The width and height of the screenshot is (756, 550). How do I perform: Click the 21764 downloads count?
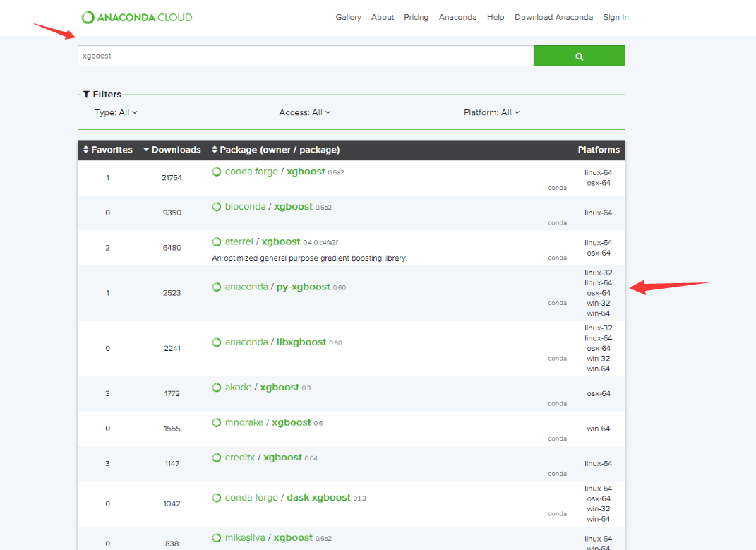click(172, 177)
